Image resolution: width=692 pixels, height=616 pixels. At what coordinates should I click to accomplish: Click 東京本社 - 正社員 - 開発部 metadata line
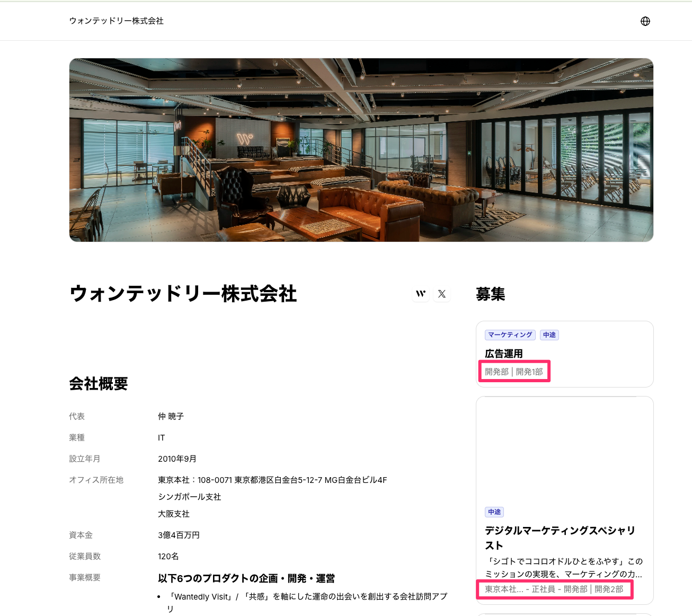(x=554, y=589)
